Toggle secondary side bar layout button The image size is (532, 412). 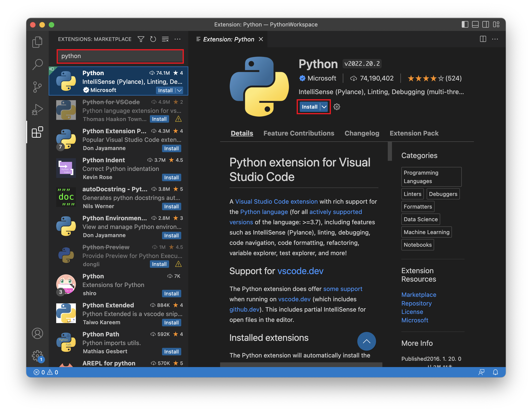tap(485, 24)
